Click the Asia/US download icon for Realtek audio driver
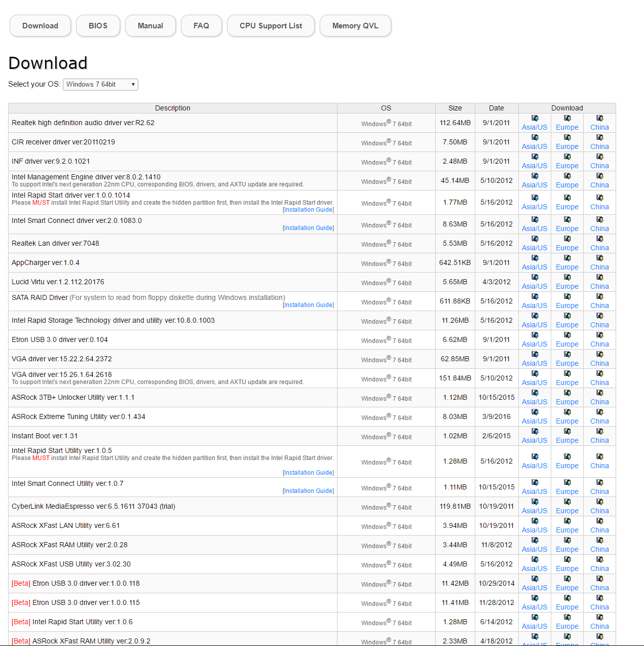 [x=535, y=118]
